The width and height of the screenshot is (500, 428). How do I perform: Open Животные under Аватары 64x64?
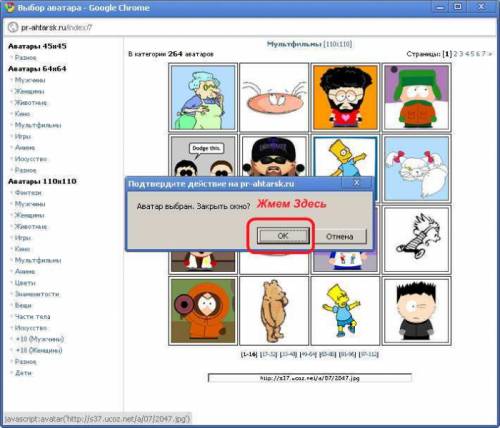tap(31, 103)
